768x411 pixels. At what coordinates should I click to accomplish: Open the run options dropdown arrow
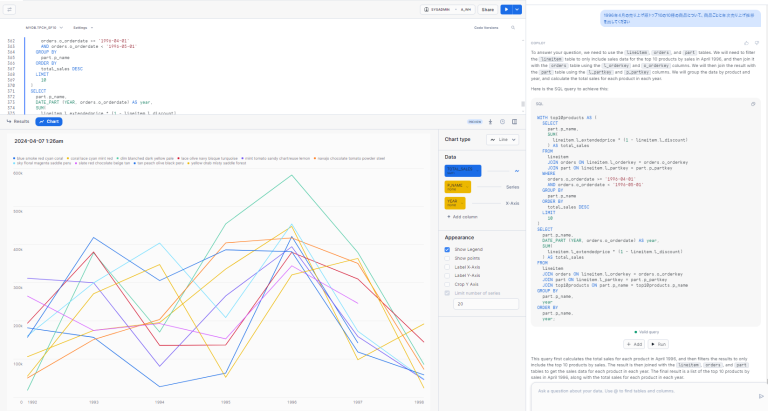point(518,8)
